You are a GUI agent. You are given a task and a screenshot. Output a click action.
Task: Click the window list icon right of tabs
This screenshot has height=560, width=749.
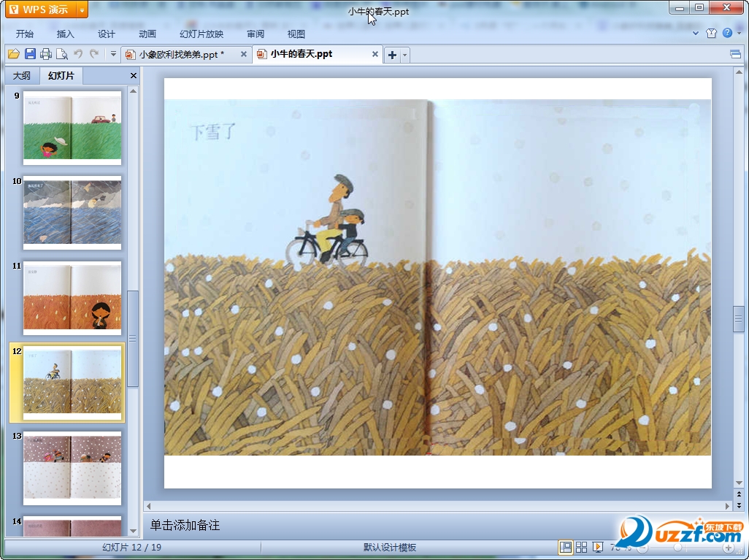[x=736, y=55]
